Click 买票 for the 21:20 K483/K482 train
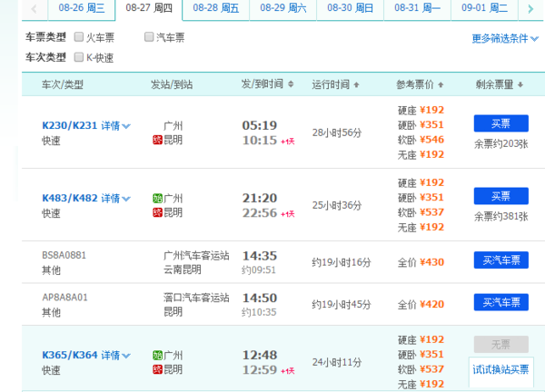 pyautogui.click(x=500, y=196)
